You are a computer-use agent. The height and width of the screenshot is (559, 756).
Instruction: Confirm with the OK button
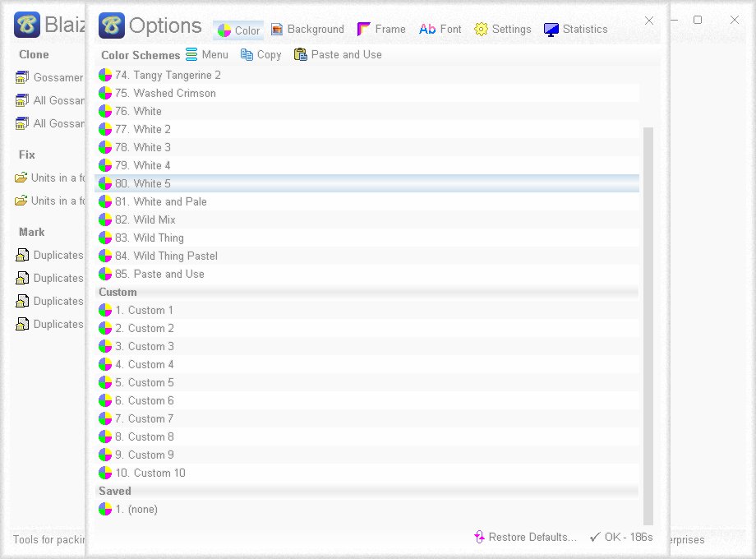(621, 537)
